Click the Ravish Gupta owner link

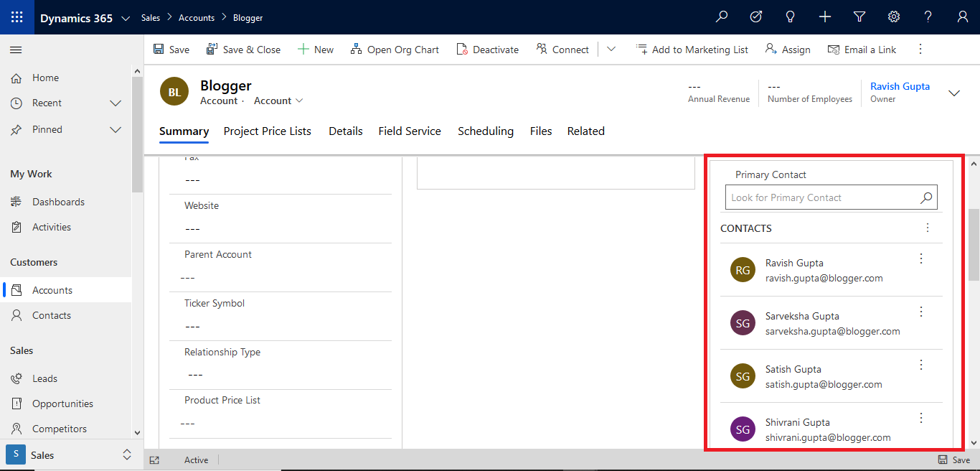coord(900,86)
